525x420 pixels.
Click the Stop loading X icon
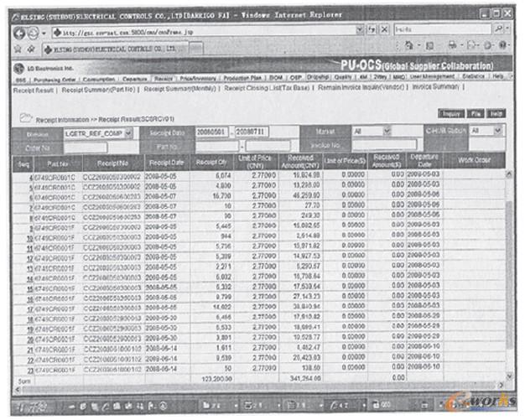[x=383, y=29]
